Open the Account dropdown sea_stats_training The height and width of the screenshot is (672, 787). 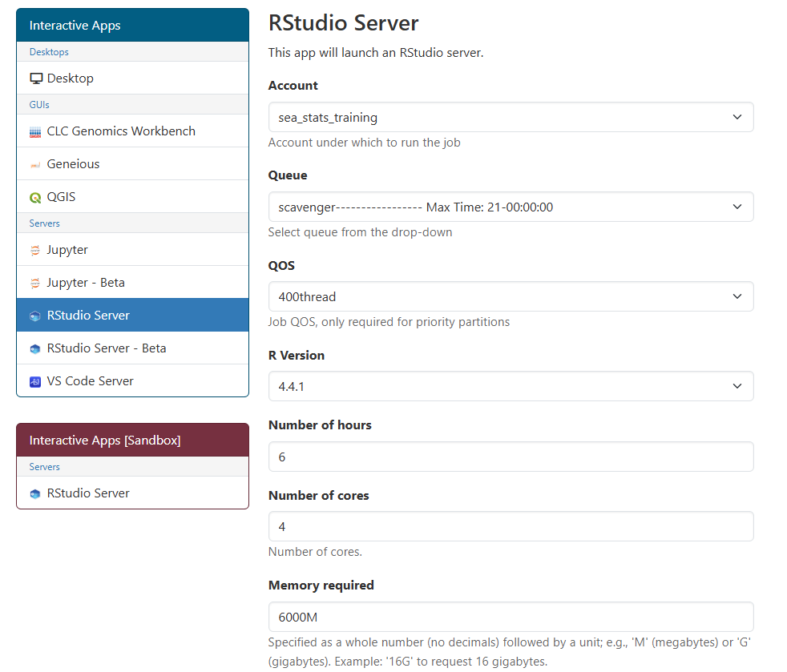[511, 118]
